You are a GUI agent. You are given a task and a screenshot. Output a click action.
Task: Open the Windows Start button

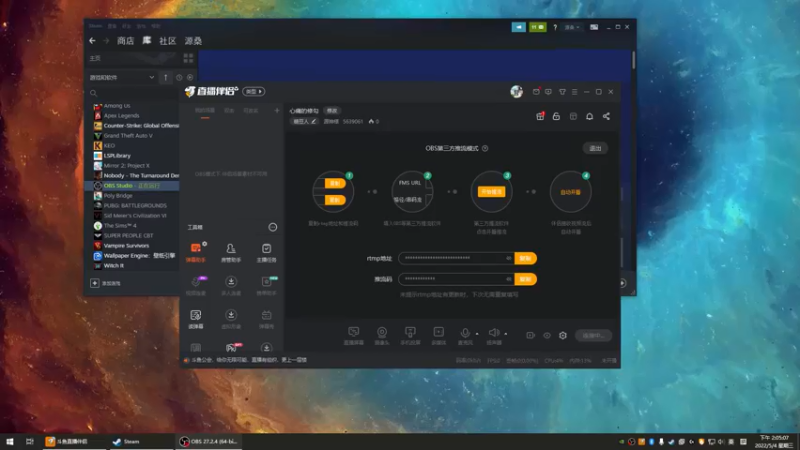point(10,441)
